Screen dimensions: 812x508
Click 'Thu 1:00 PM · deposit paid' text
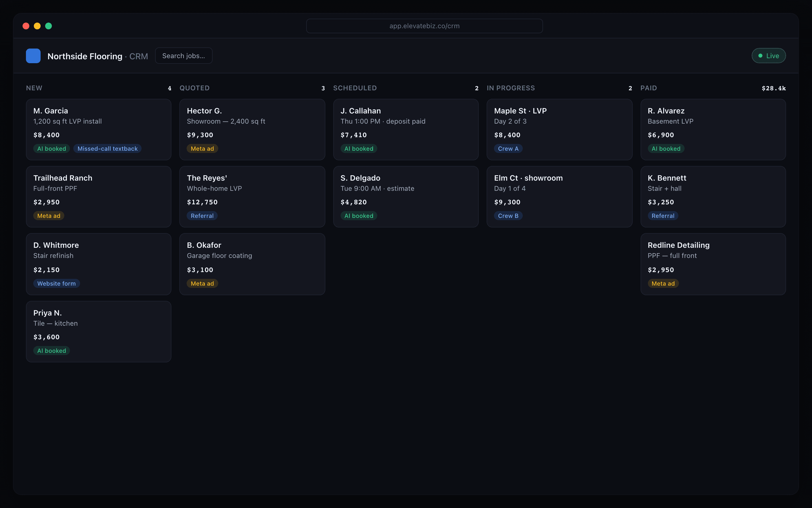[383, 121]
